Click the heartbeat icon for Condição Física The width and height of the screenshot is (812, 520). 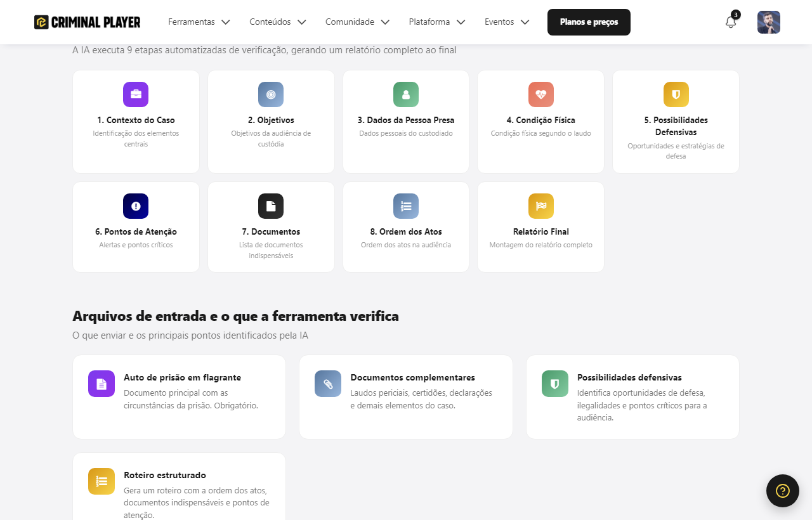[541, 94]
